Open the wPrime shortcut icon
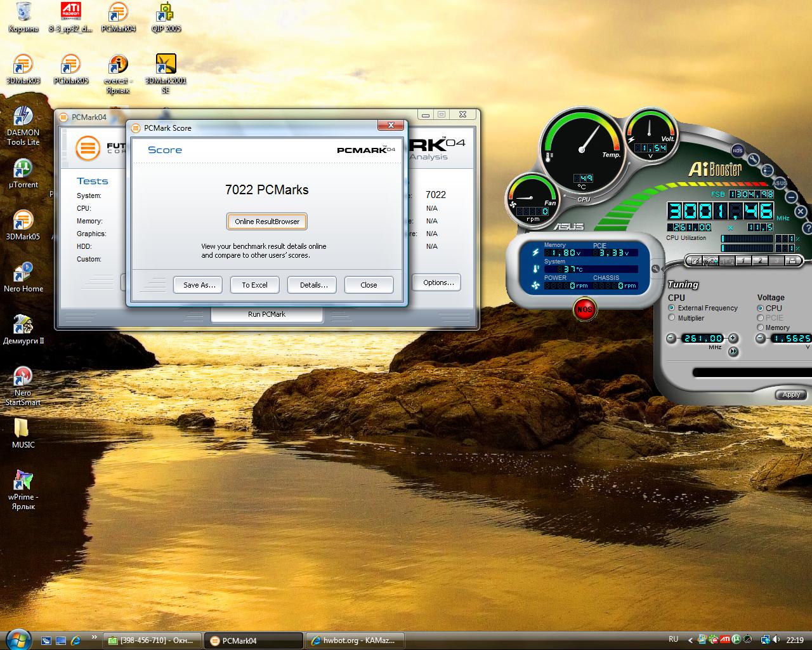The image size is (812, 650). point(23,490)
